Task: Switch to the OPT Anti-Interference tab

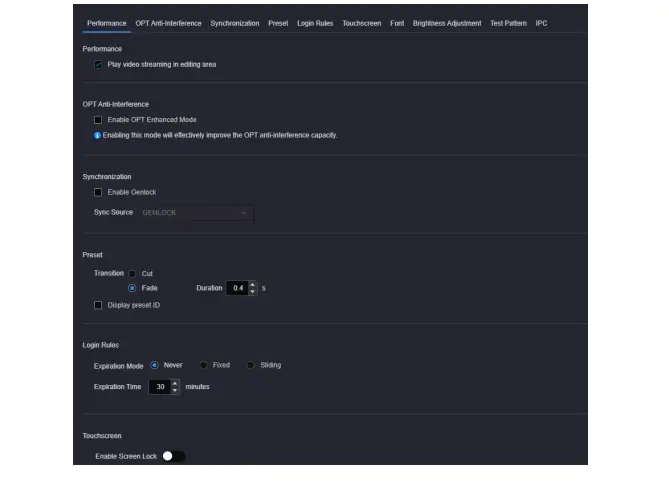Action: coord(169,23)
